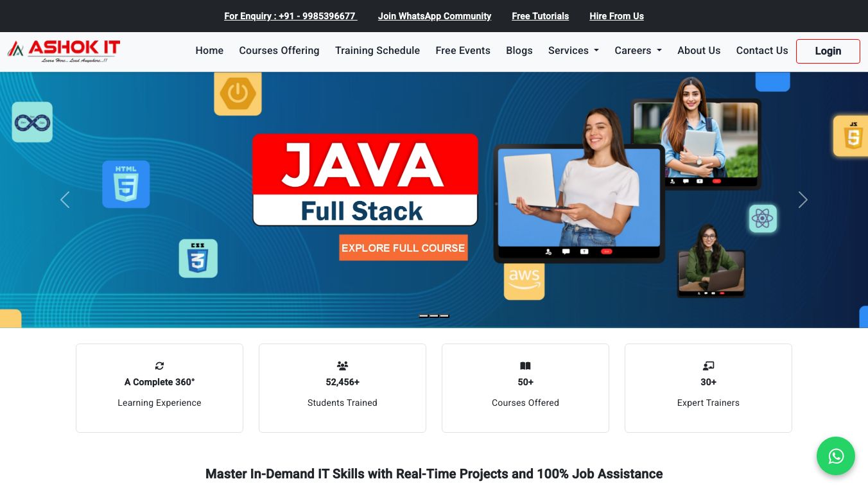
Task: Select the middle carousel slide indicator
Action: 434,316
